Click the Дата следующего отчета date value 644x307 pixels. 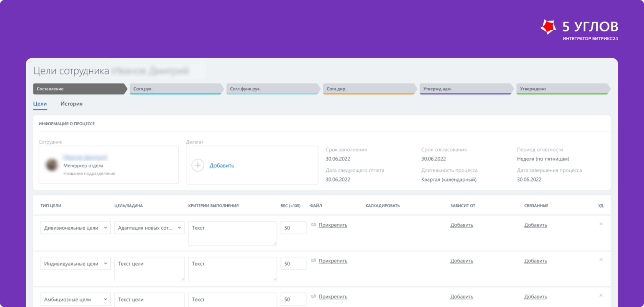click(x=338, y=179)
